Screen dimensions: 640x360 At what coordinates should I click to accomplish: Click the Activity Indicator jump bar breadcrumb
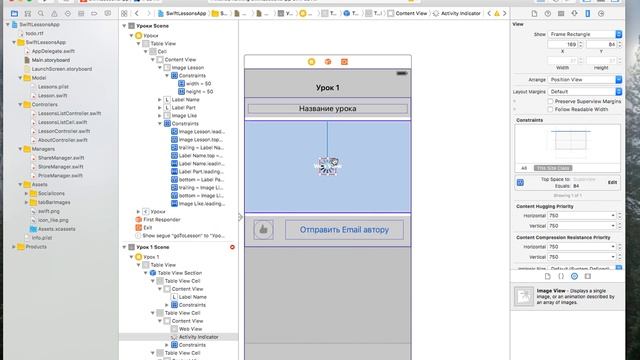point(456,13)
